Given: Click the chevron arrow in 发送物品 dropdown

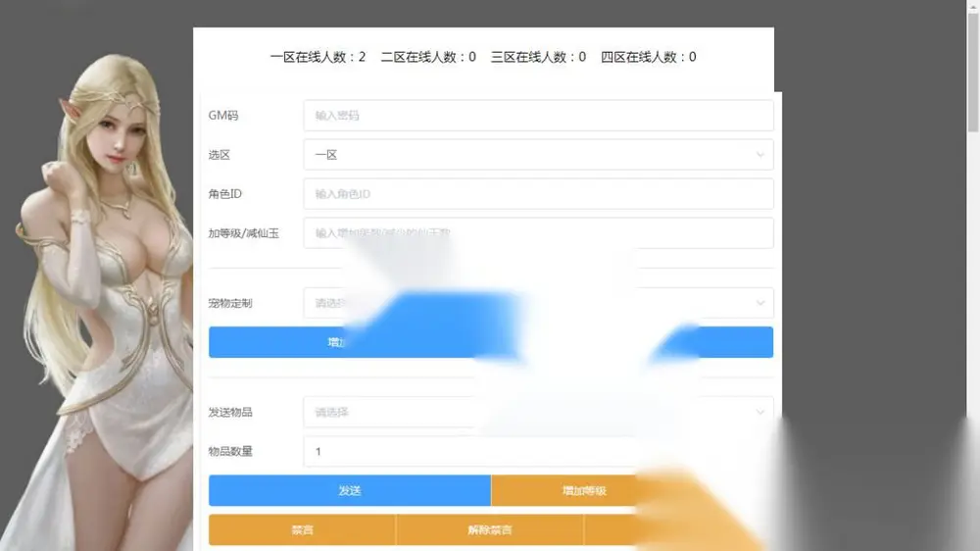Looking at the screenshot, I should 760,412.
